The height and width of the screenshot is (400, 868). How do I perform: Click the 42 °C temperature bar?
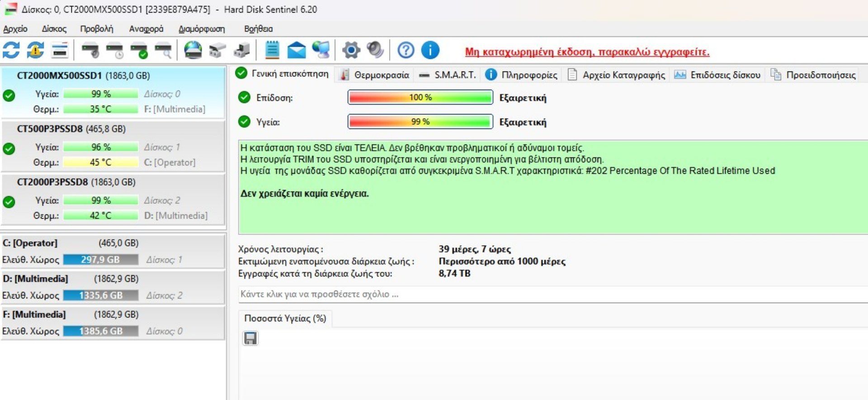(x=100, y=216)
